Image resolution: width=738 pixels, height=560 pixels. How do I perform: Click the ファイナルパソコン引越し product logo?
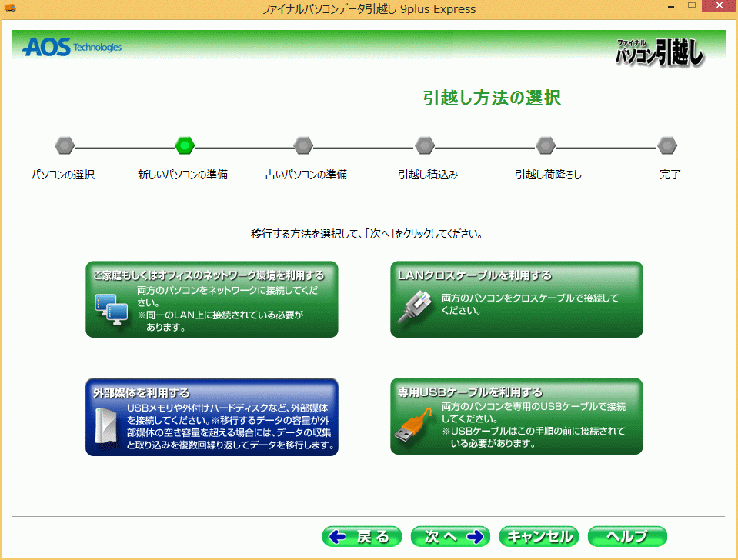point(660,52)
